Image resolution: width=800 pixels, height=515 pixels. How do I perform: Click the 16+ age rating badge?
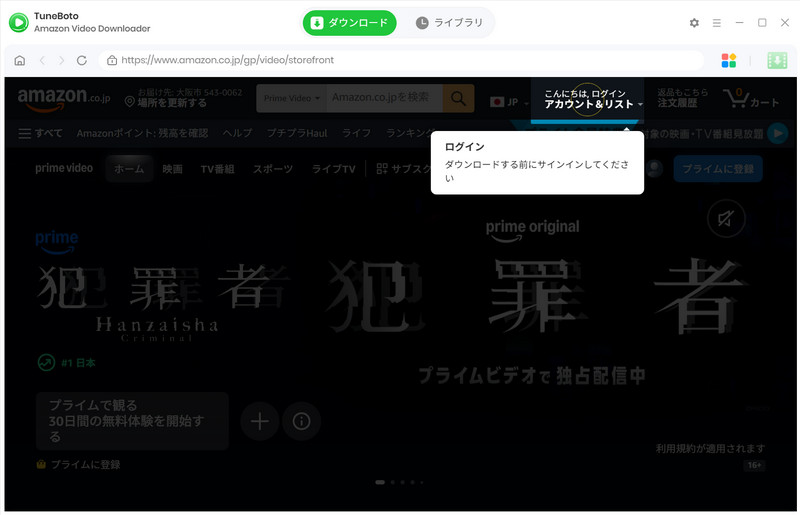755,465
